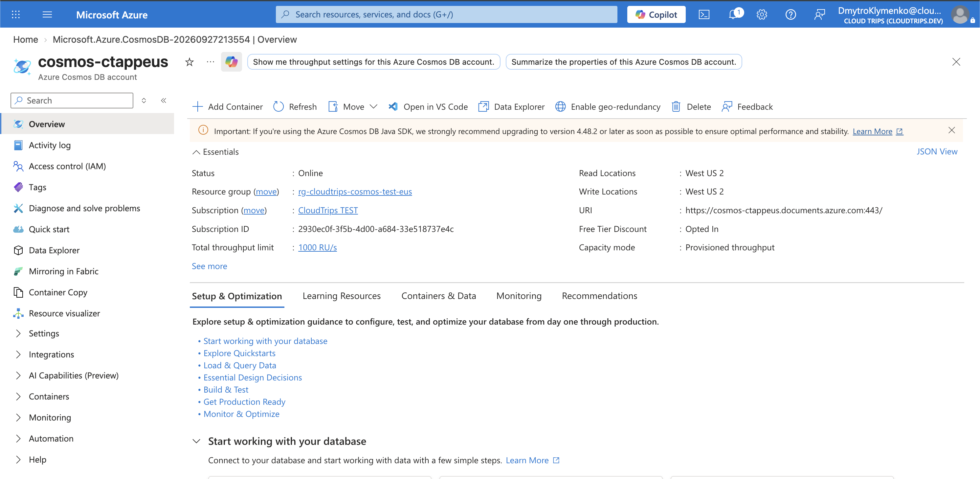Click the top bar feedback icon

coord(819,14)
